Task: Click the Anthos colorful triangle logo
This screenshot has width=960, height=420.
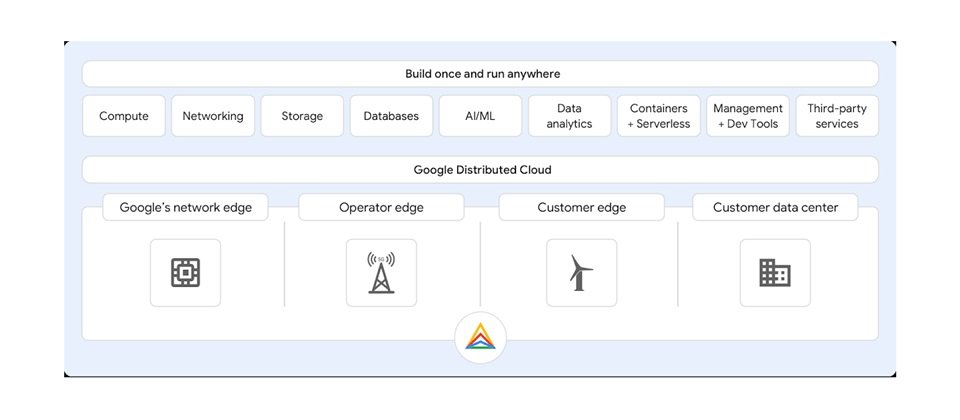Action: click(481, 337)
